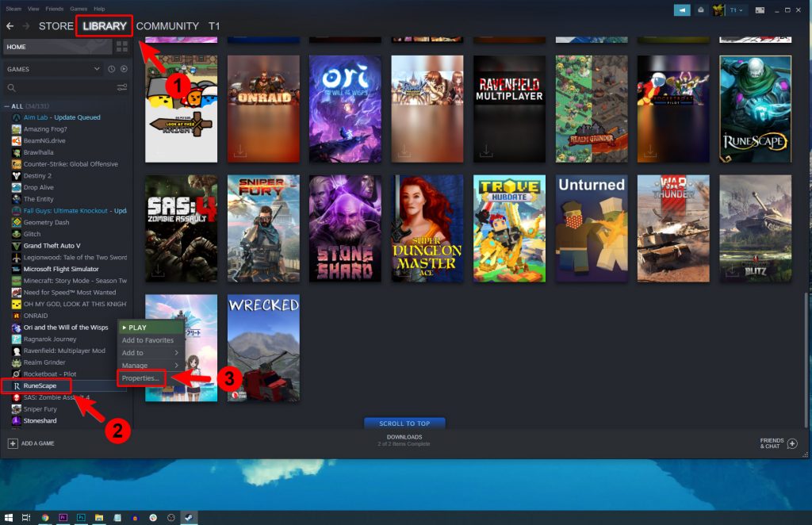Click the SCROLL TO TOP button
This screenshot has height=525, width=812.
[404, 423]
